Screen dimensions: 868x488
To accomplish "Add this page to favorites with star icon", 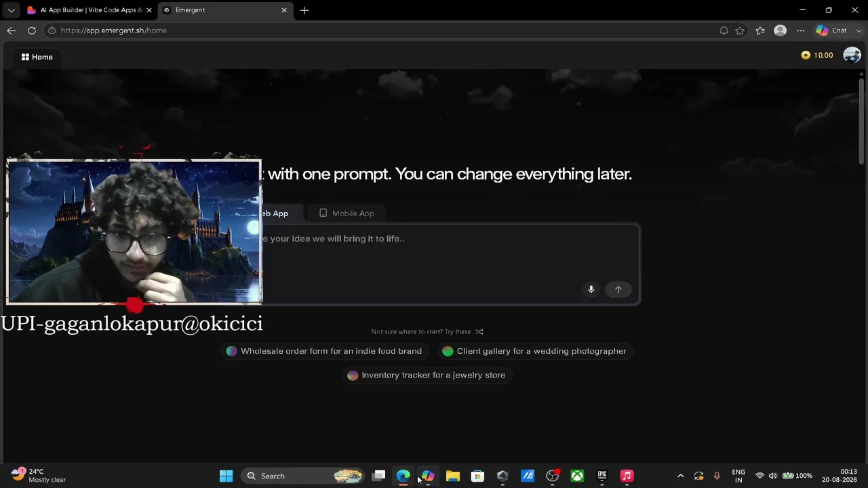I will pos(740,30).
